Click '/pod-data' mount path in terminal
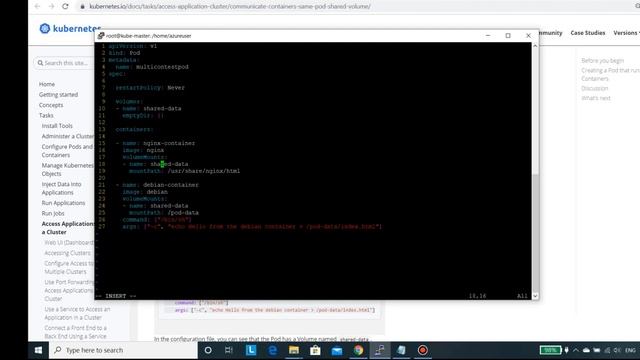The width and height of the screenshot is (640, 360). coord(183,213)
